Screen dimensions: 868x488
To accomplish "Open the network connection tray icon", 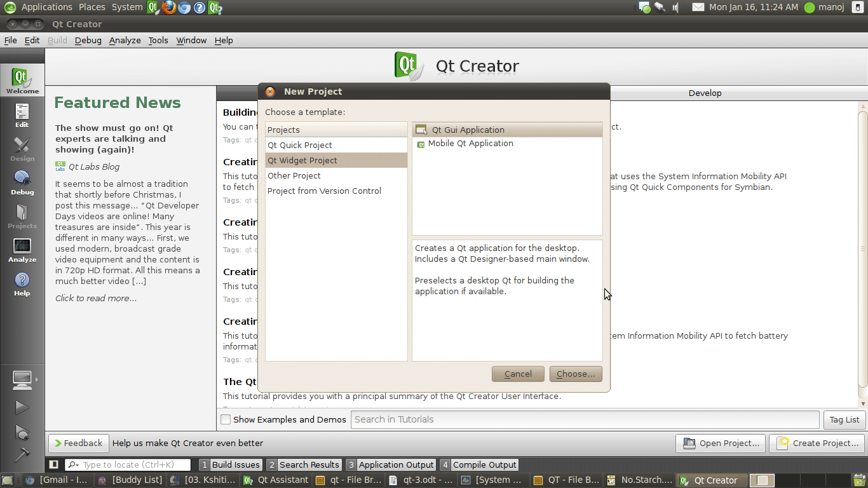I will (x=661, y=8).
